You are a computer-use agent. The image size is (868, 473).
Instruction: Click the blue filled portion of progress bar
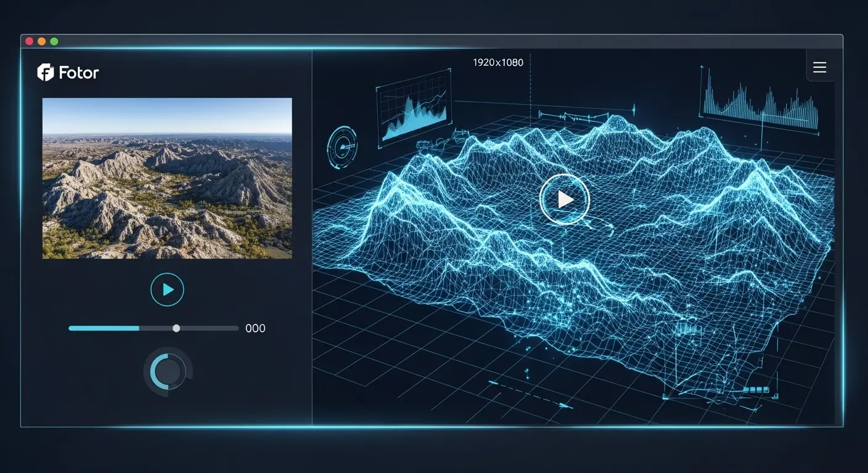[x=104, y=328]
